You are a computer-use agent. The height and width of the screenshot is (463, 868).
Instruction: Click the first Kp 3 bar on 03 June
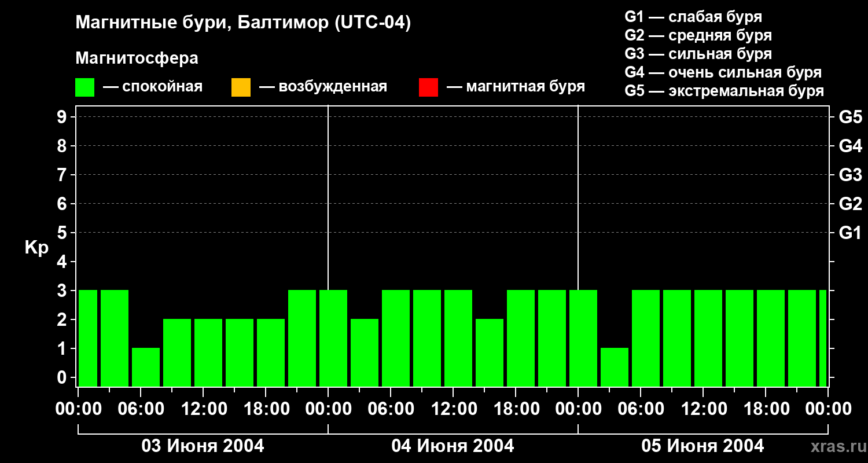click(x=88, y=338)
